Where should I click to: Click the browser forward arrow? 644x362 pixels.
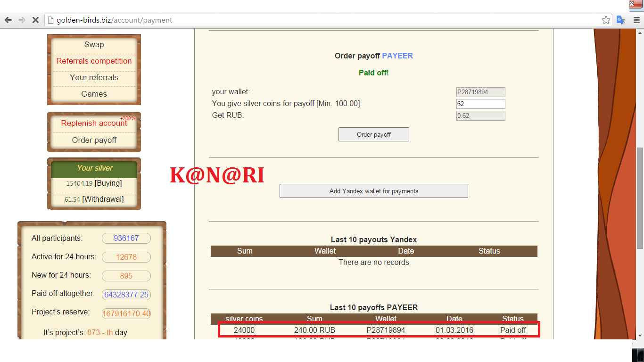(22, 20)
